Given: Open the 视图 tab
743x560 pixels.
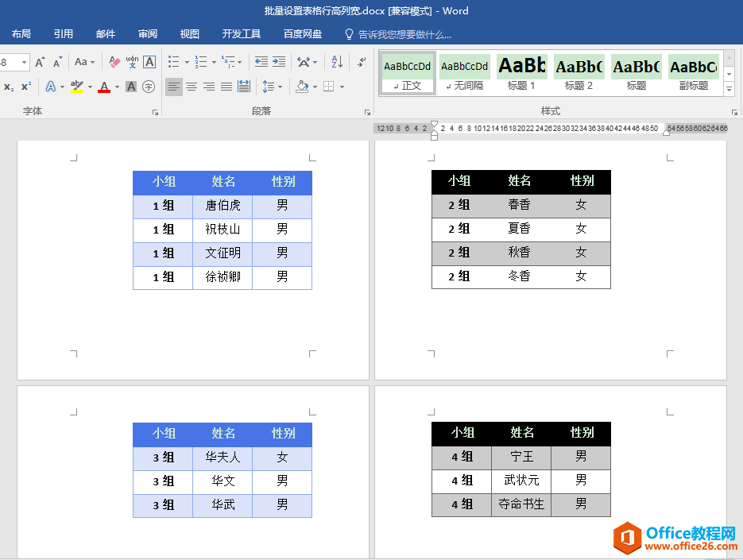Looking at the screenshot, I should coord(190,34).
